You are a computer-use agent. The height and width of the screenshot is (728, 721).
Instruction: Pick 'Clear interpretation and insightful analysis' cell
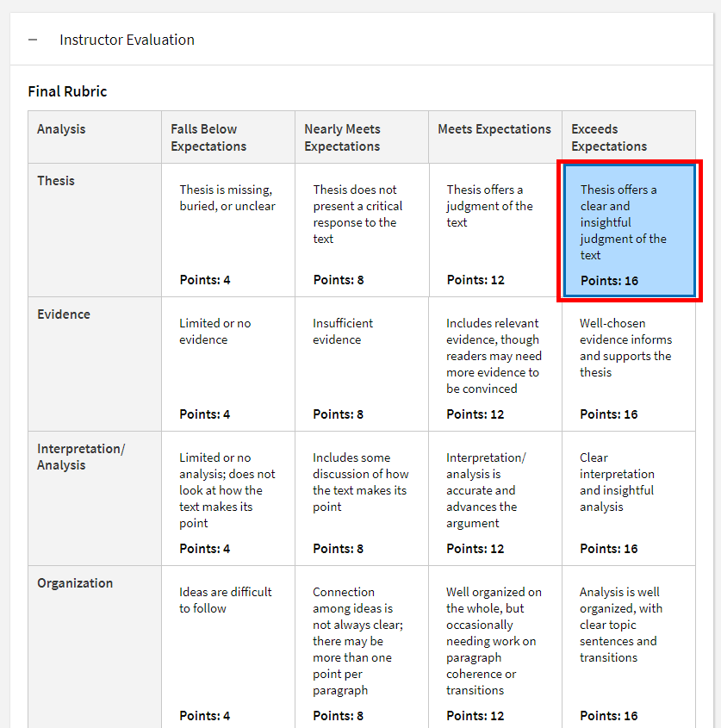(x=629, y=498)
